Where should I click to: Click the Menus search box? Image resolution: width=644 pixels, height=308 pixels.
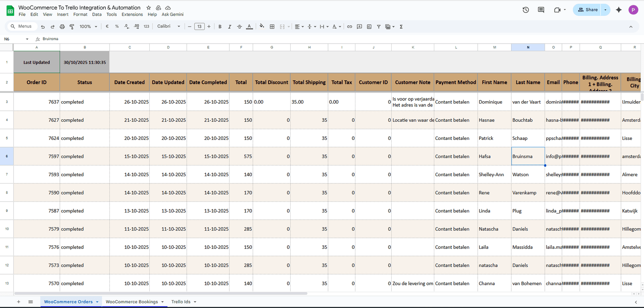point(22,26)
